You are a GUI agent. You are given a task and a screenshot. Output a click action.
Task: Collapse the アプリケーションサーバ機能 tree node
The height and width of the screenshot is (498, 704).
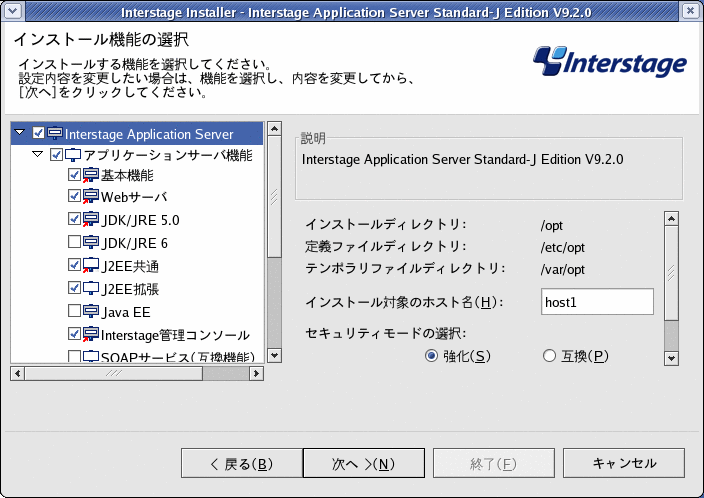click(38, 154)
